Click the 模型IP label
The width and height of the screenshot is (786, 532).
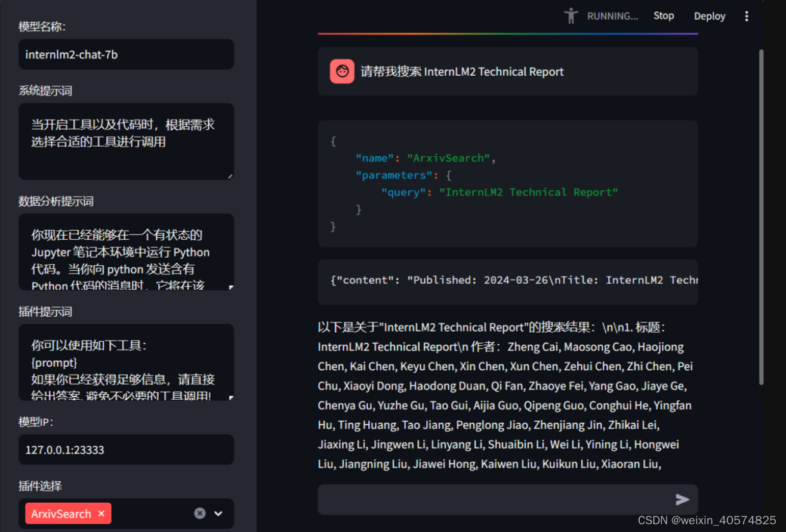coord(36,422)
